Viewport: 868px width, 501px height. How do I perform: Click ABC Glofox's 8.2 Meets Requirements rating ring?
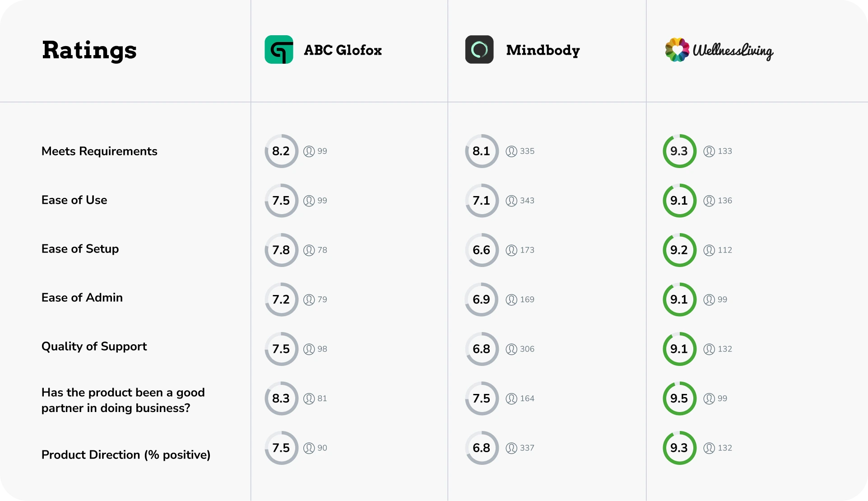point(281,151)
